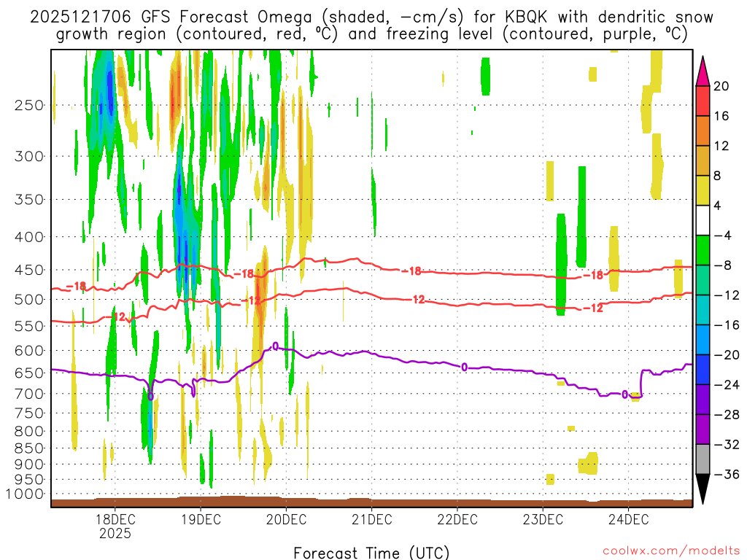Click the gray colorbar swatch between -32 and -36

click(703, 459)
